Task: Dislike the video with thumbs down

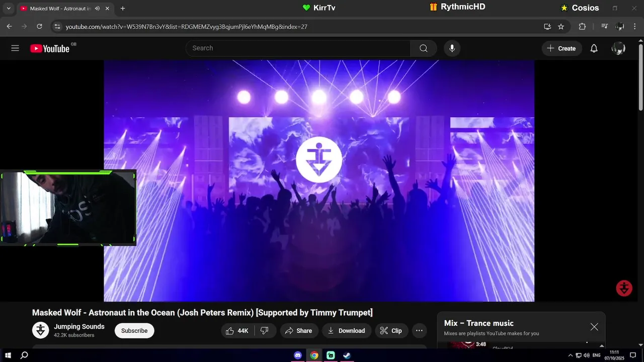Action: point(265,330)
